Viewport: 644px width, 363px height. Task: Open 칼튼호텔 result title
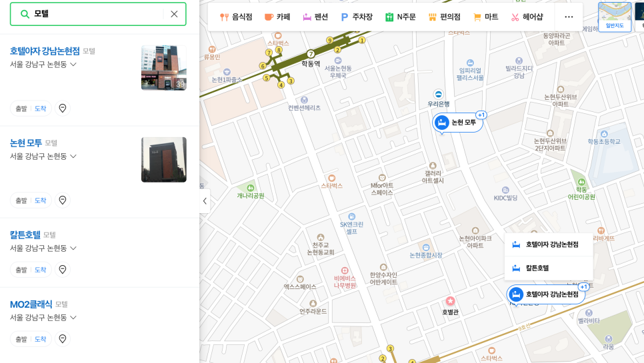(x=25, y=234)
